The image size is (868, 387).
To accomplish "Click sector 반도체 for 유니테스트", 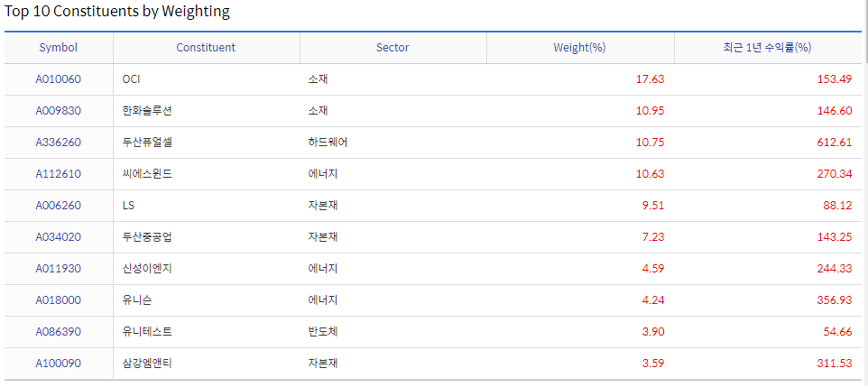I will 323,332.
